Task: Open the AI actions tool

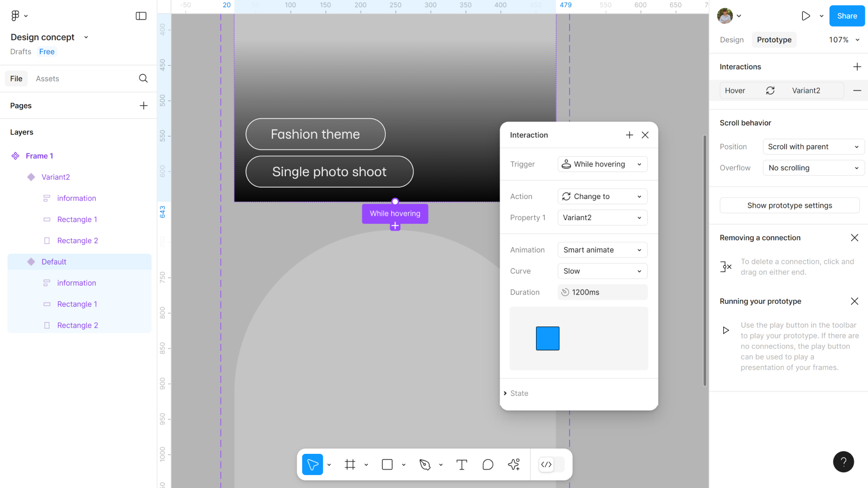Action: pos(514,465)
